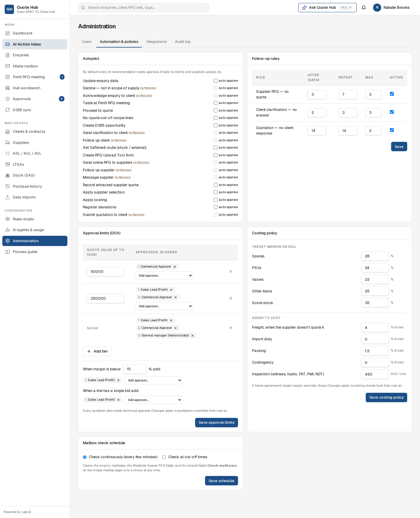The width and height of the screenshot is (420, 518).
Task: Open the Approvals shield icon
Action: (x=8, y=99)
